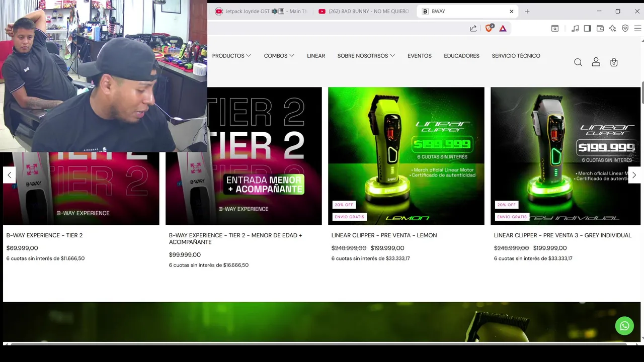Restore down the browser window

click(618, 11)
